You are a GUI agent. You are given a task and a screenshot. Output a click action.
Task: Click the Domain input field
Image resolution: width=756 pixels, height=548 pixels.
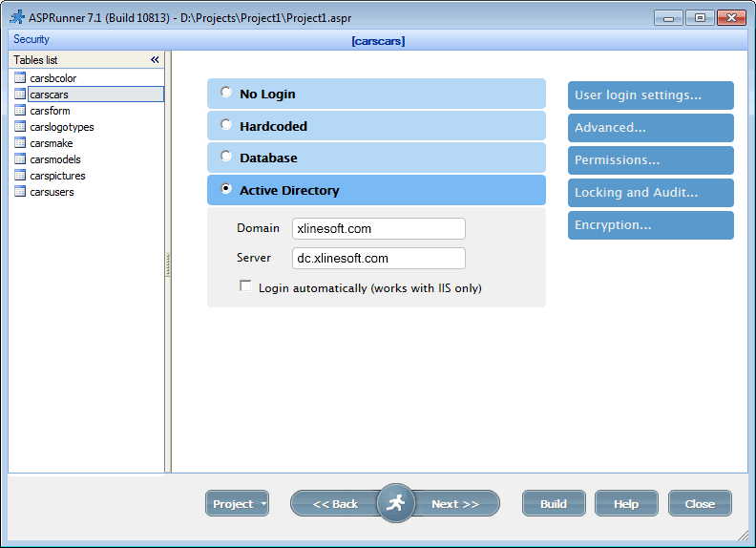point(379,229)
